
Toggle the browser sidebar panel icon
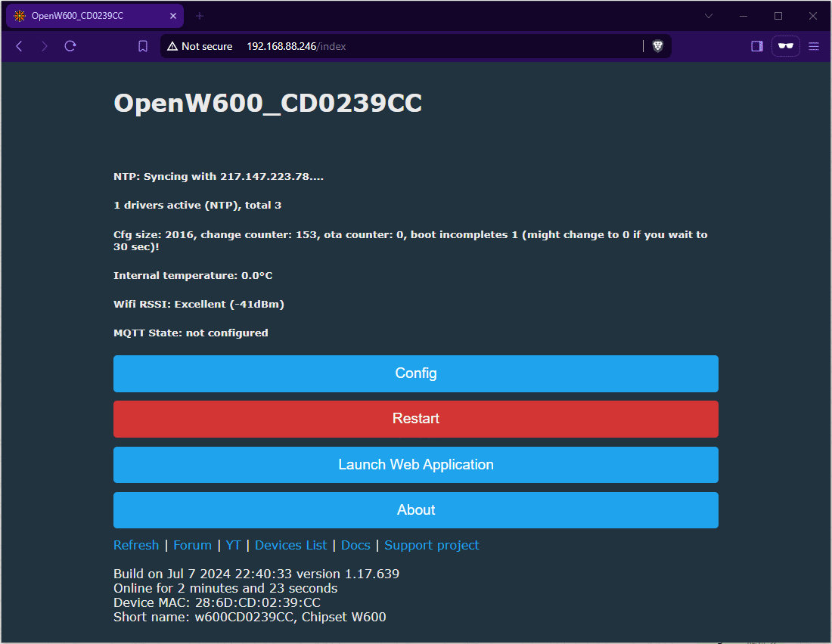(x=757, y=46)
